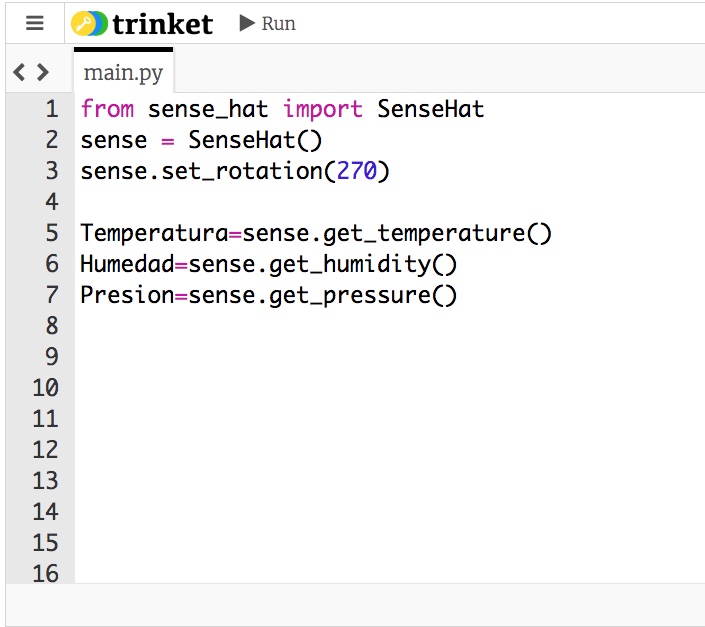
Task: Click the 270 rotation value
Action: tap(356, 171)
